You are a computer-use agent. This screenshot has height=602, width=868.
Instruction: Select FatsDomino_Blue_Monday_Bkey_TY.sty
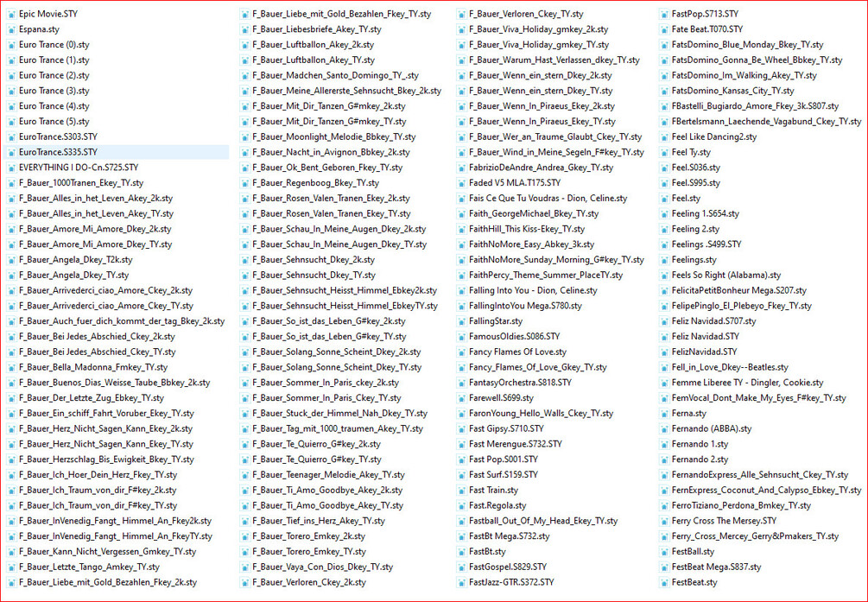pyautogui.click(x=747, y=45)
